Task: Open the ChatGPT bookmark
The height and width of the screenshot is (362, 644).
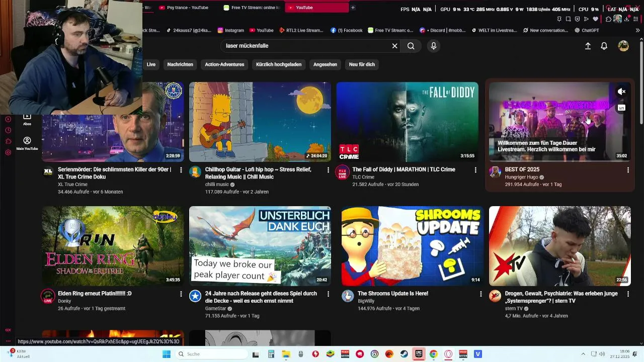Action: click(x=587, y=30)
